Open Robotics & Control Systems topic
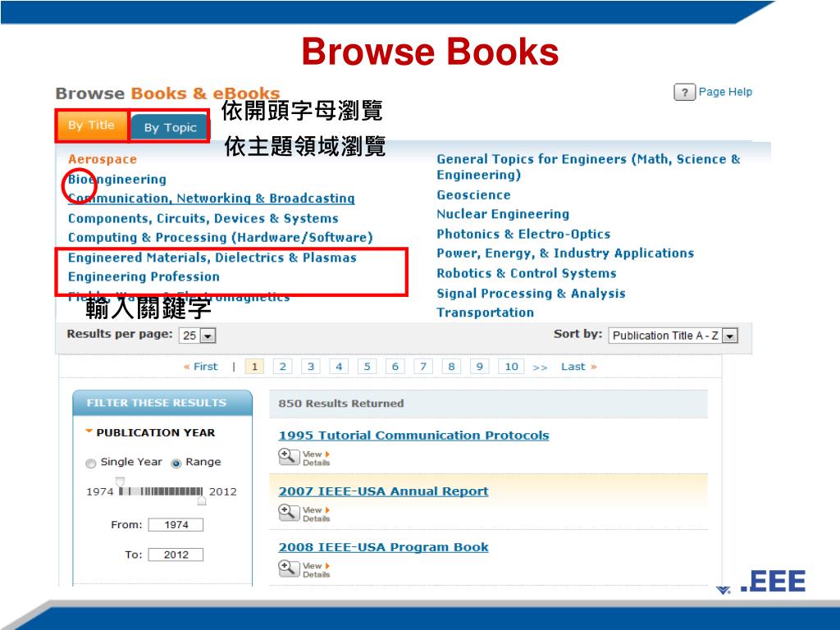Image resolution: width=840 pixels, height=630 pixels. [527, 273]
